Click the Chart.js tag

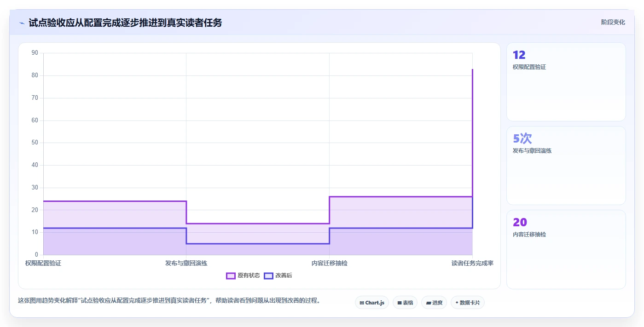[x=372, y=303]
